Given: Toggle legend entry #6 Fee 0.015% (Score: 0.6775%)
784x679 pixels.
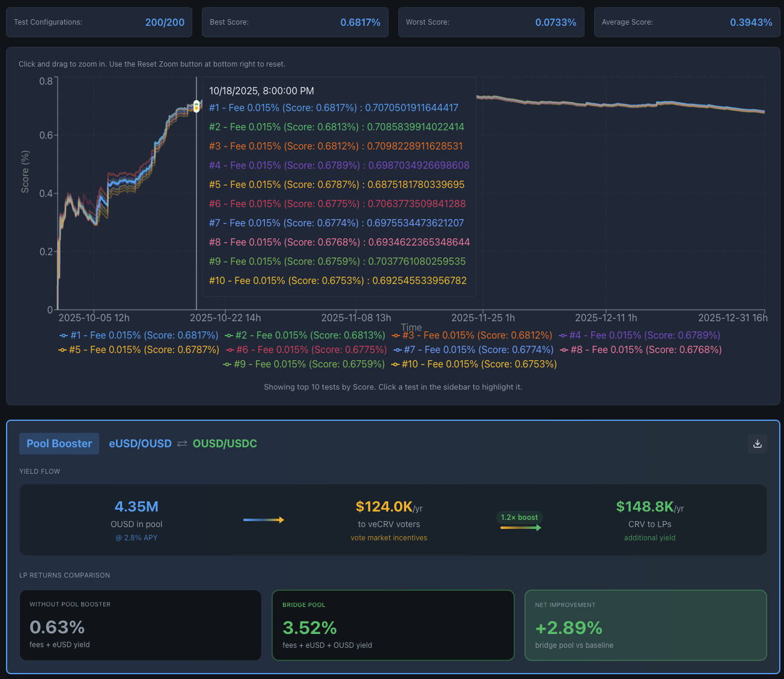Looking at the screenshot, I should coord(306,350).
